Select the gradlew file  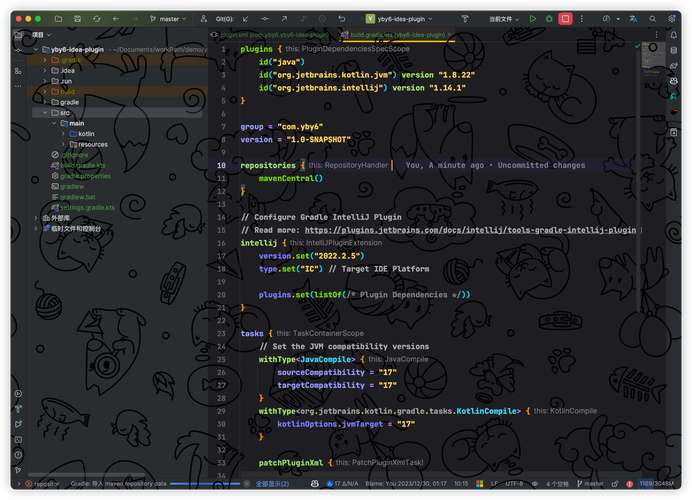click(x=68, y=187)
